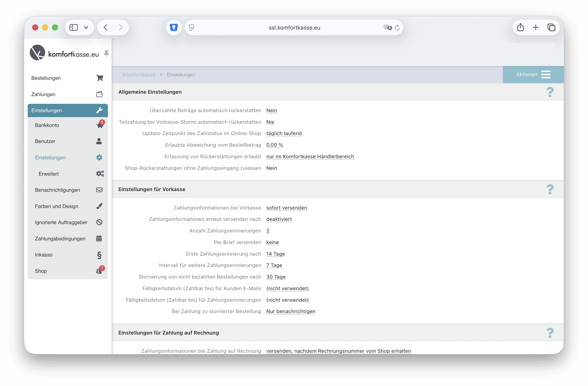The height and width of the screenshot is (386, 588).
Task: Reload the page
Action: pos(397,27)
